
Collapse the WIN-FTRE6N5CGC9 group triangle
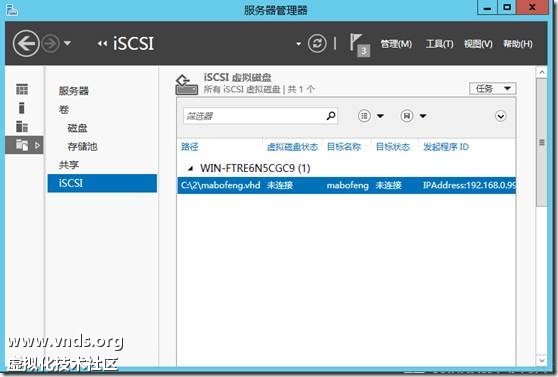pyautogui.click(x=191, y=168)
